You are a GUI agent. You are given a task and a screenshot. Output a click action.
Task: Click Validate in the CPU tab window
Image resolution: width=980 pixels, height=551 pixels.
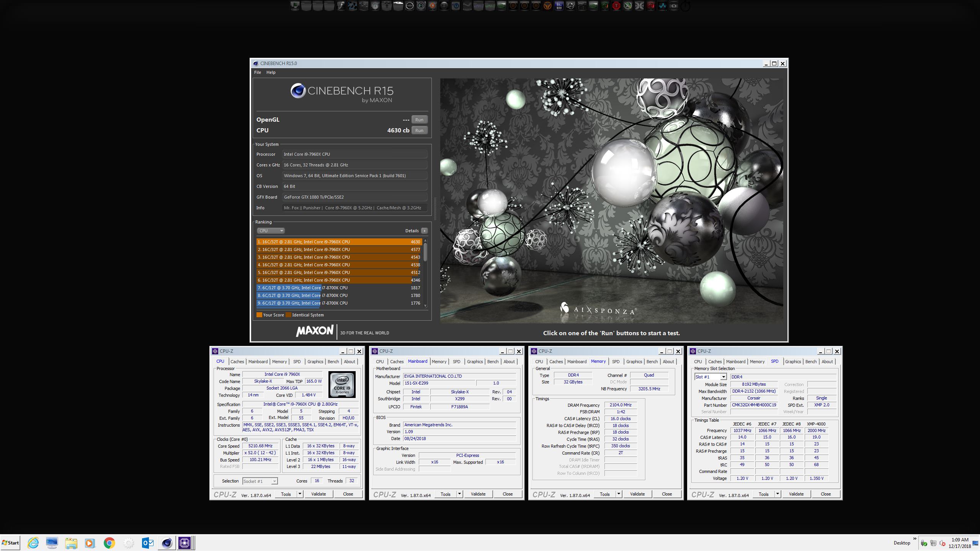(x=318, y=494)
